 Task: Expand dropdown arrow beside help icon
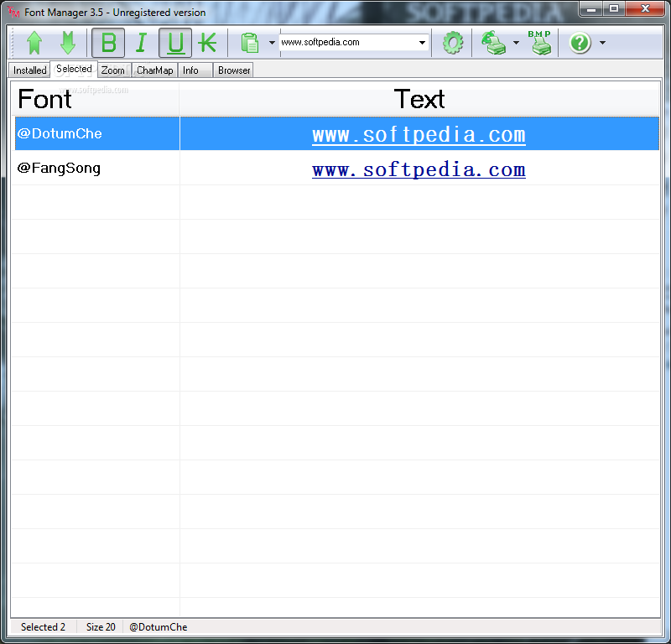click(602, 43)
